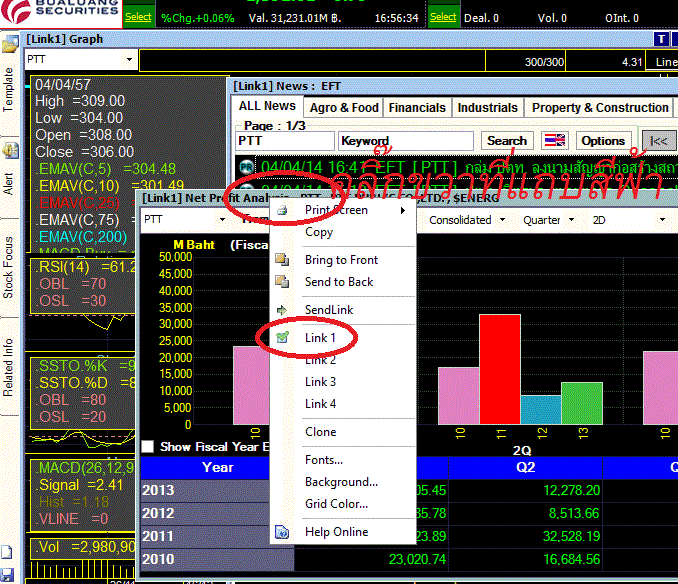Open the Stock Focus side tab

(x=8, y=268)
